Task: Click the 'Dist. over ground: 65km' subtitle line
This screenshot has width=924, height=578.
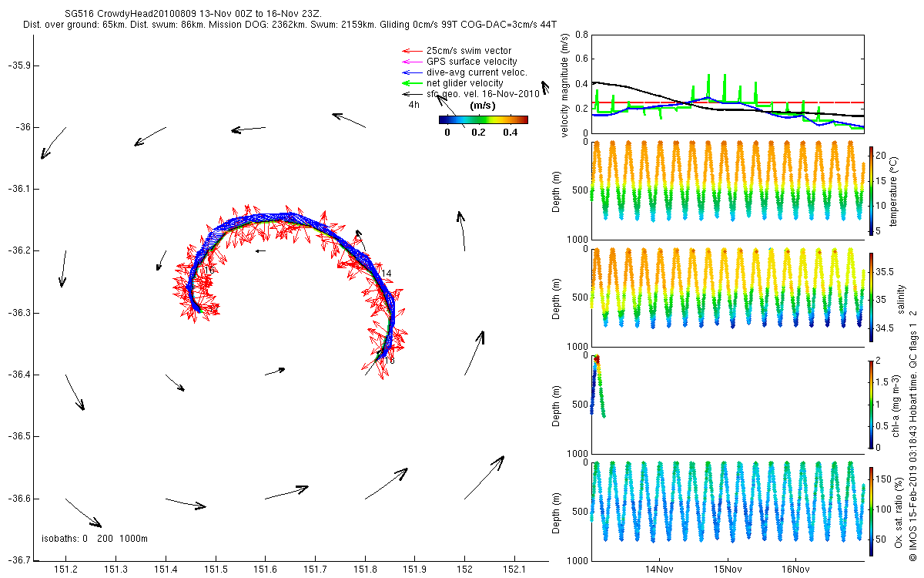Action: [290, 25]
